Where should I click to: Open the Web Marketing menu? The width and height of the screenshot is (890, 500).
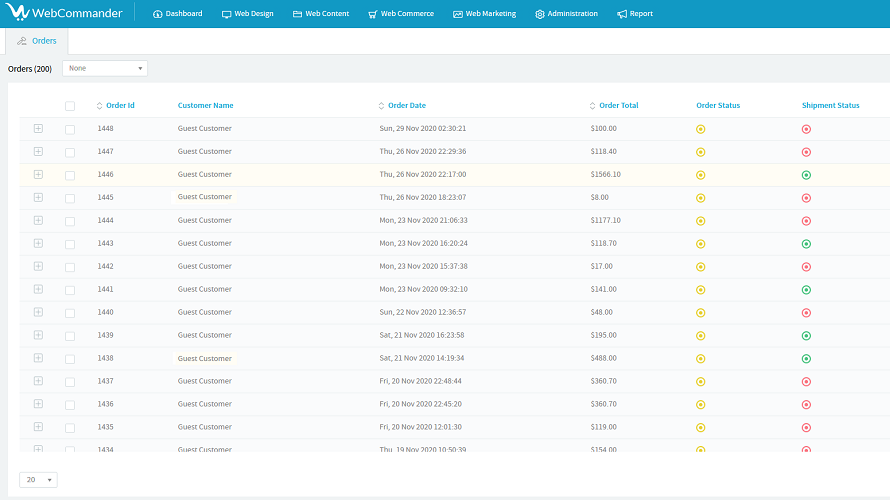click(x=485, y=14)
